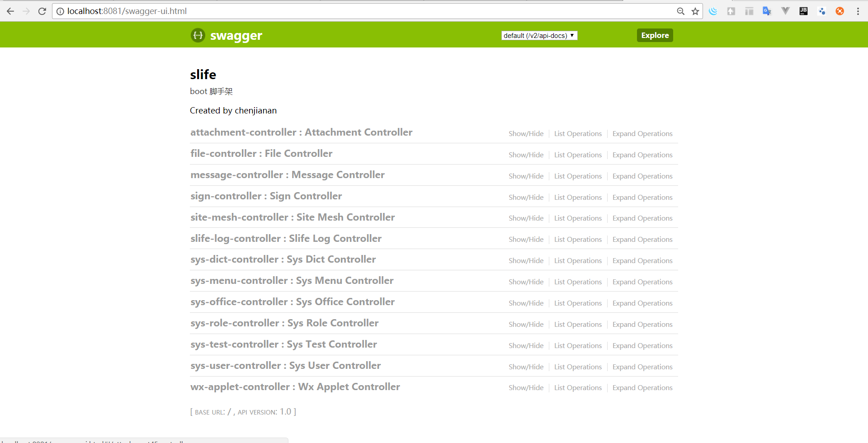The width and height of the screenshot is (868, 443).
Task: Toggle Show/Hide for sys-dict-controller
Action: tap(526, 261)
